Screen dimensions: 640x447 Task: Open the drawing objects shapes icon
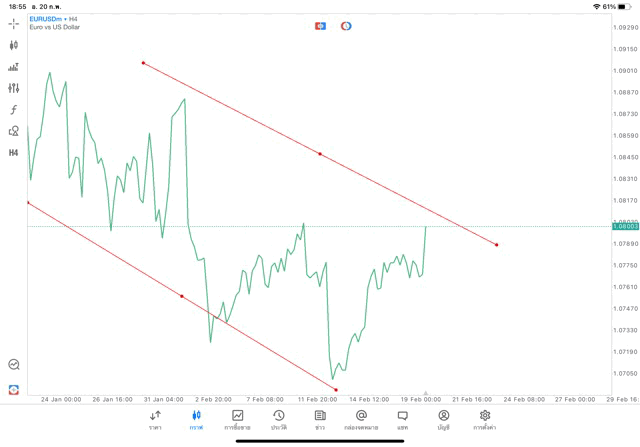click(14, 131)
